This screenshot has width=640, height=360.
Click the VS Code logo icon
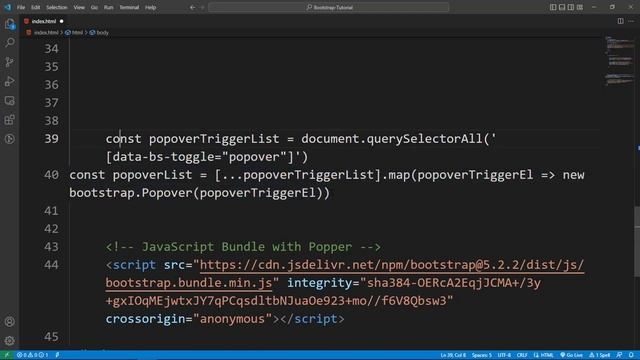click(7, 7)
